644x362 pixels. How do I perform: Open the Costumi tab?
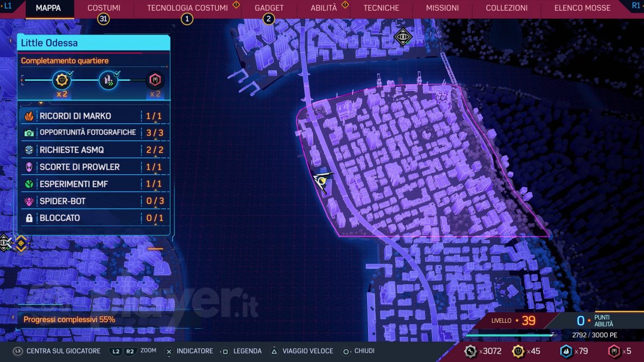point(104,8)
